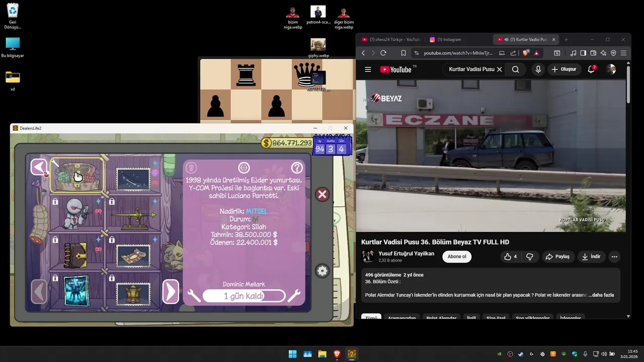This screenshot has width=644, height=362.
Task: Go to previous inventory page arrow
Action: (x=39, y=291)
